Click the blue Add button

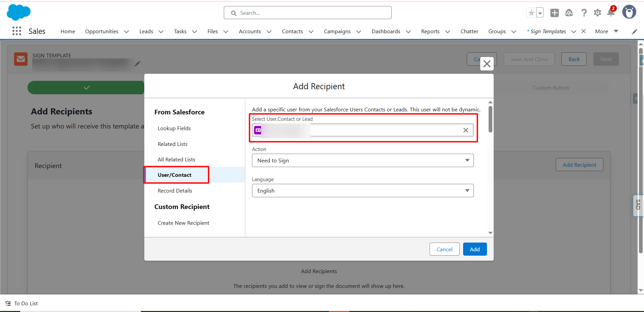coord(475,249)
